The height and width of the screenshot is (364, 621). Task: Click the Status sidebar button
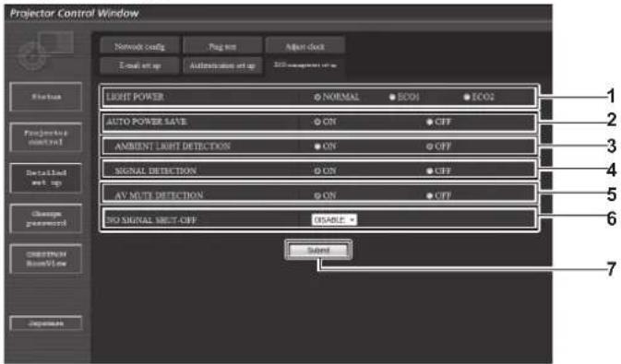pos(46,97)
